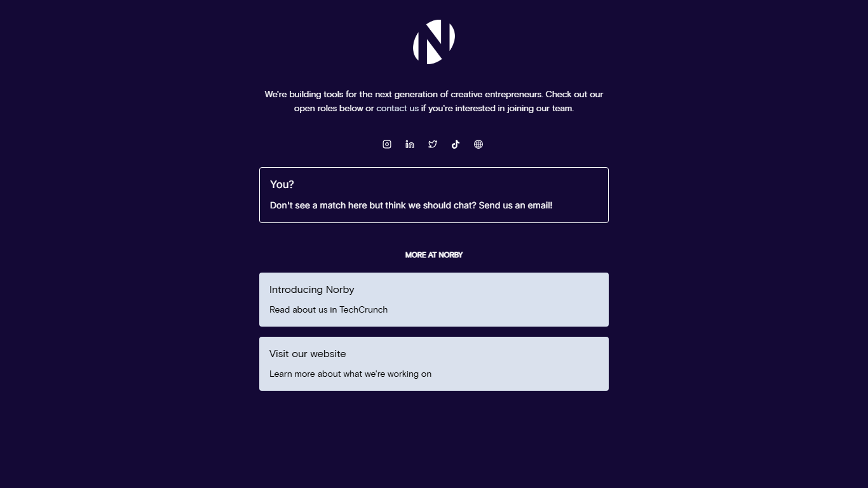Open the TikTok icon link

[x=456, y=144]
